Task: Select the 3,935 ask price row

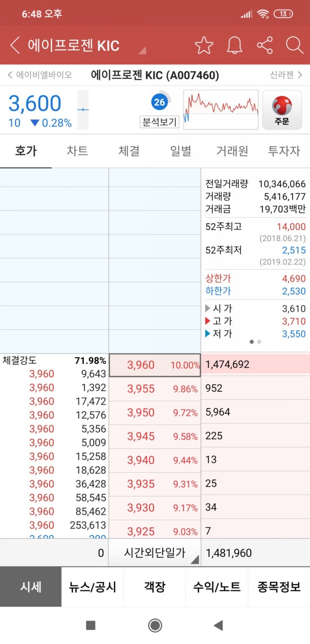Action: (155, 484)
